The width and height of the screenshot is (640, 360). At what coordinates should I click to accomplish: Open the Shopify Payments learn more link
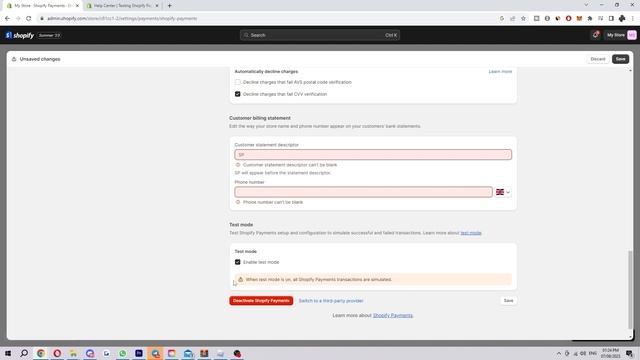(393, 316)
